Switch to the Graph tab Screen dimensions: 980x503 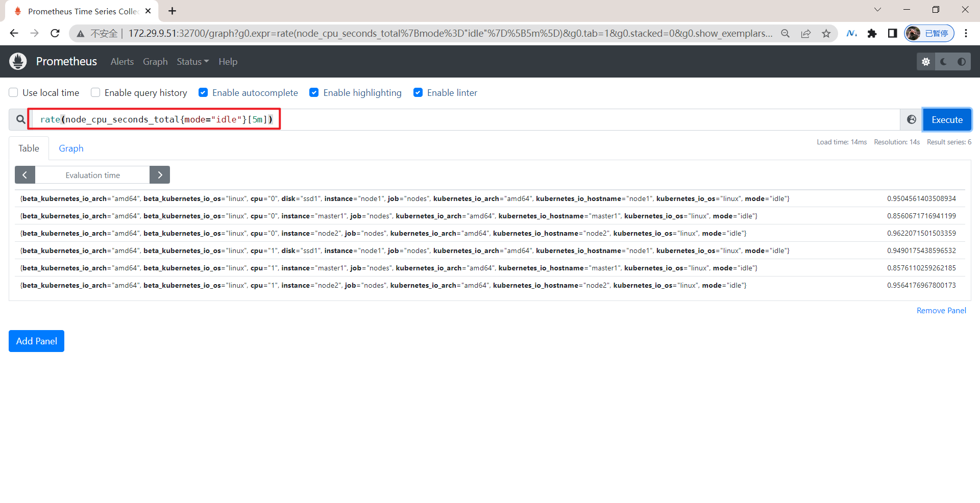71,148
